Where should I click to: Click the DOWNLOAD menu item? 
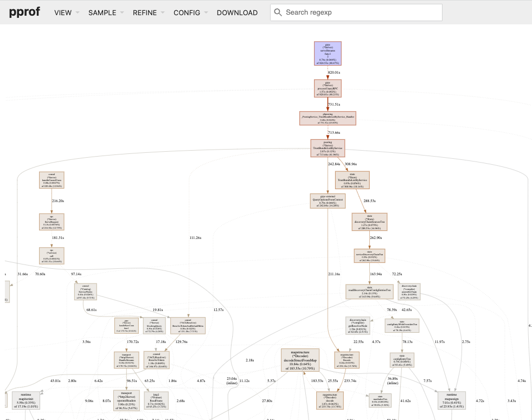point(237,12)
